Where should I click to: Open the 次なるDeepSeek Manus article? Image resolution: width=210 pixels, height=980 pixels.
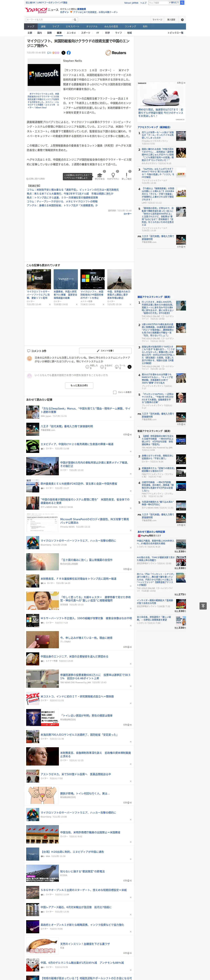click(85, 410)
